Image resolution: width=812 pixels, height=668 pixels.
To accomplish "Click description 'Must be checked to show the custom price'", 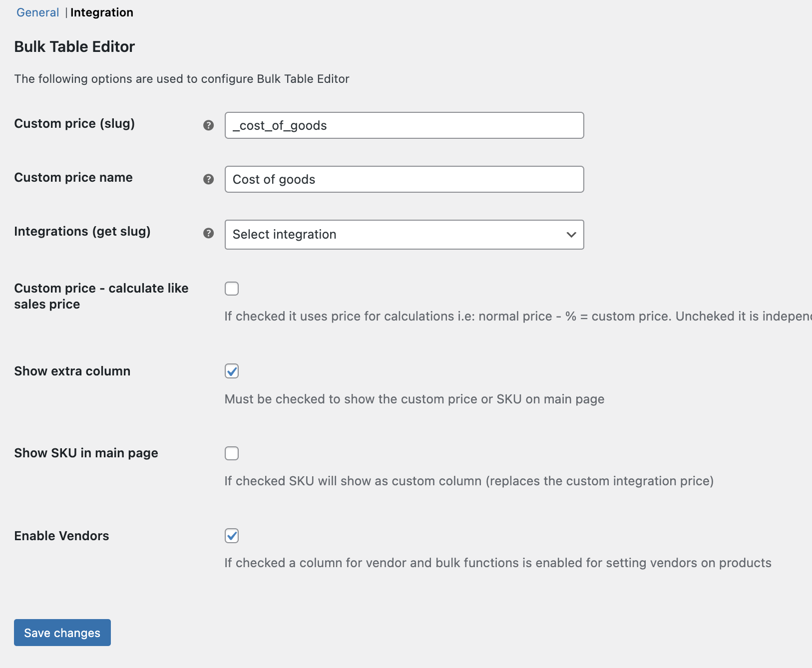I will point(414,399).
